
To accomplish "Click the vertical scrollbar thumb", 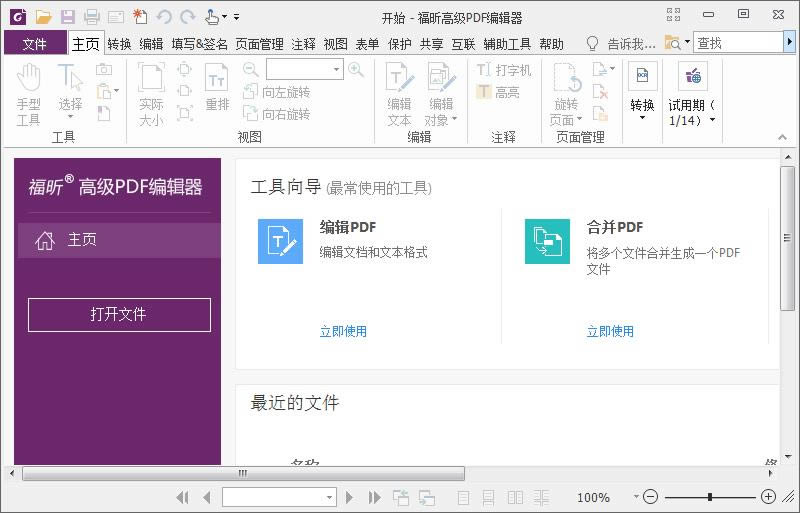I will (787, 238).
